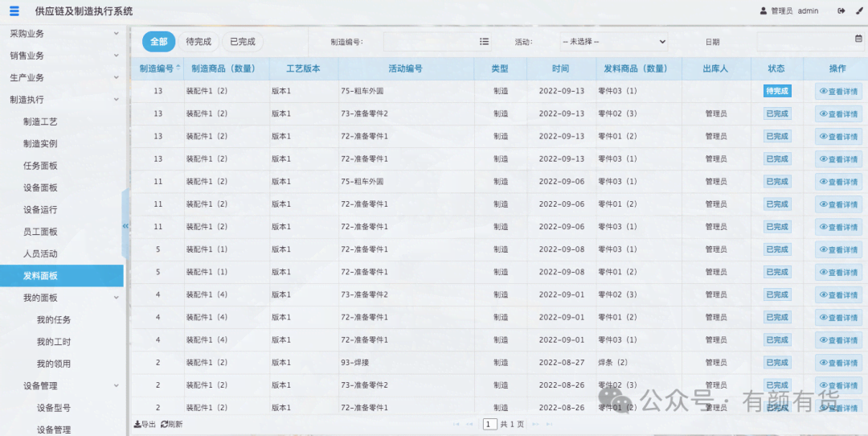This screenshot has width=868, height=436.
Task: Go to 设备运行 in the sidebar
Action: tap(40, 210)
